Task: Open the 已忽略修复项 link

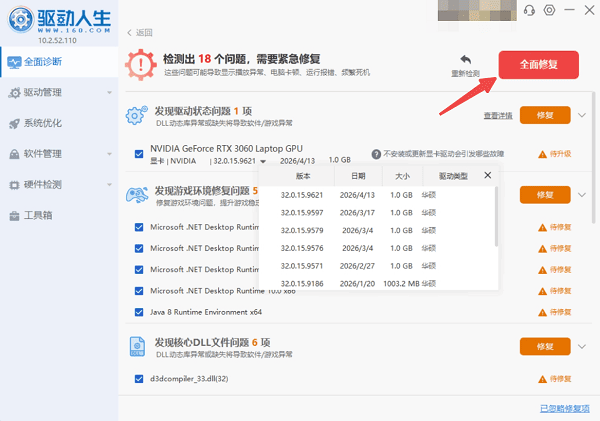Action: (x=565, y=408)
